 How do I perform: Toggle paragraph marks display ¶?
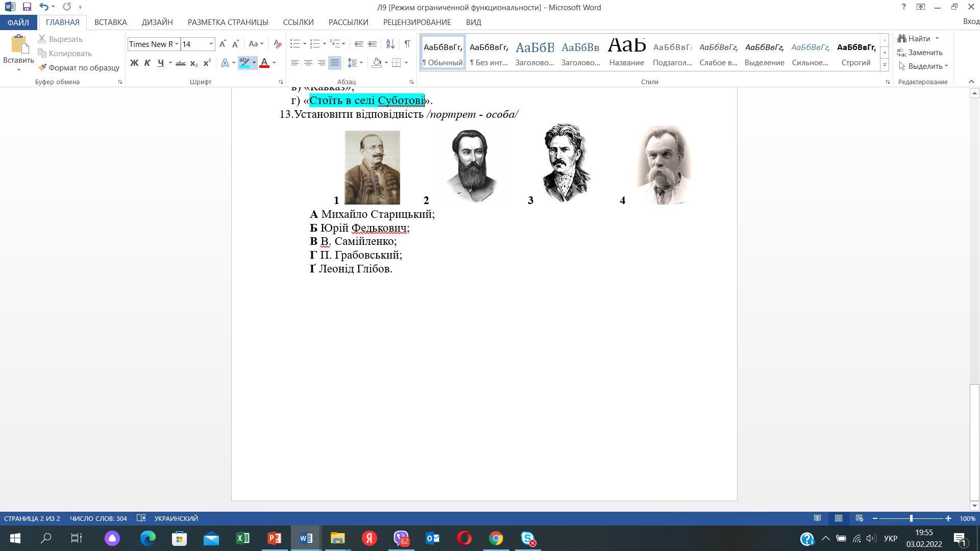(x=407, y=44)
